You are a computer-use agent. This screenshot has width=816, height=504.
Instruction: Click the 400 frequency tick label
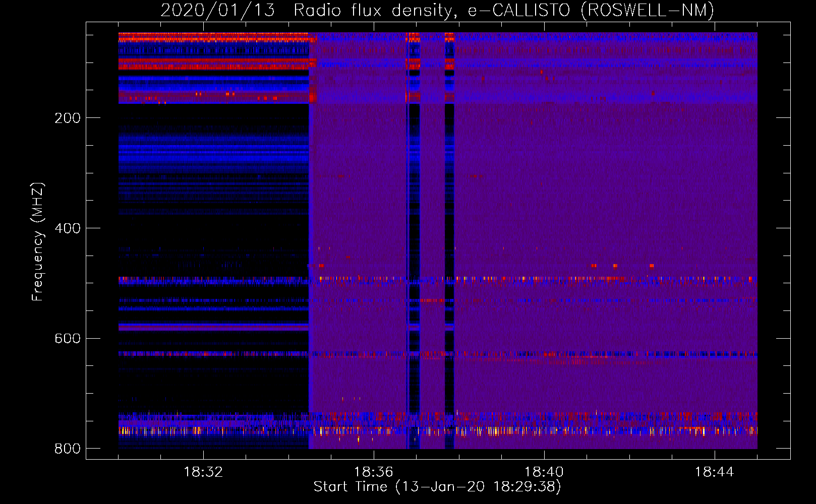(68, 228)
